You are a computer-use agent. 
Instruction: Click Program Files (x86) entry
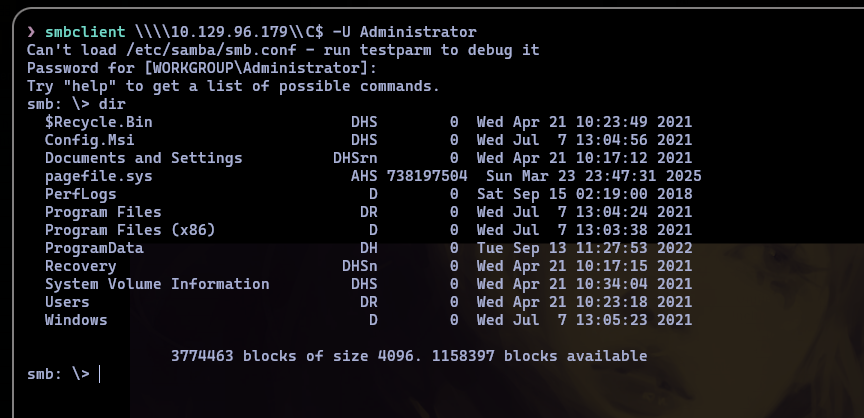click(130, 230)
